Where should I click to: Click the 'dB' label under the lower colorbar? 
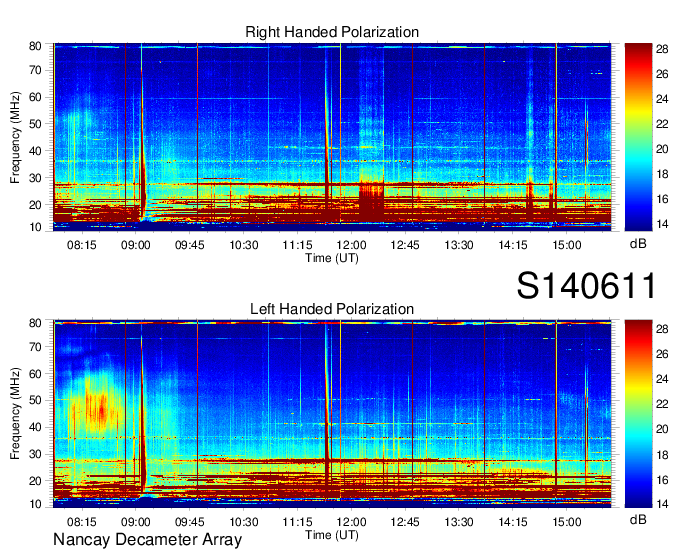coord(638,519)
